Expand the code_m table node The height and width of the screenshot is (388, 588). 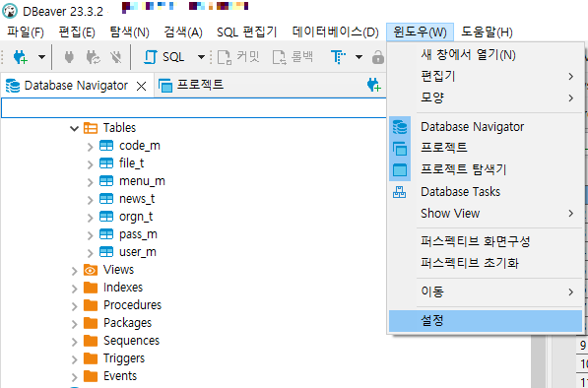pyautogui.click(x=90, y=147)
